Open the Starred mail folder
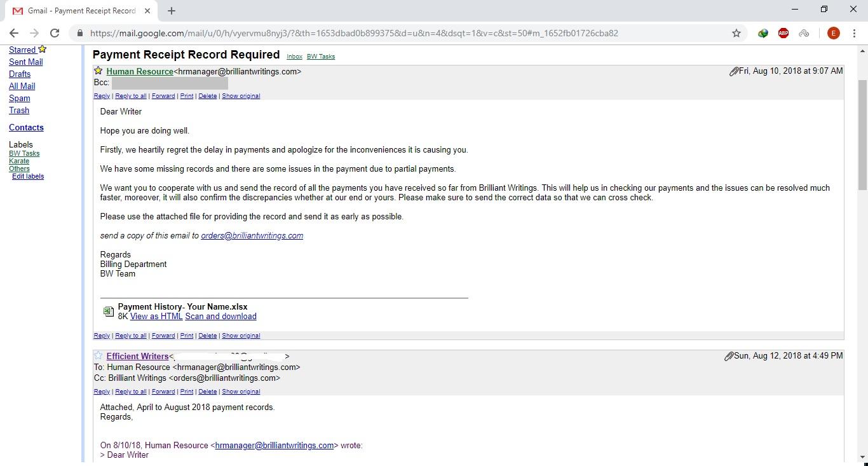This screenshot has height=466, width=868. (x=22, y=50)
